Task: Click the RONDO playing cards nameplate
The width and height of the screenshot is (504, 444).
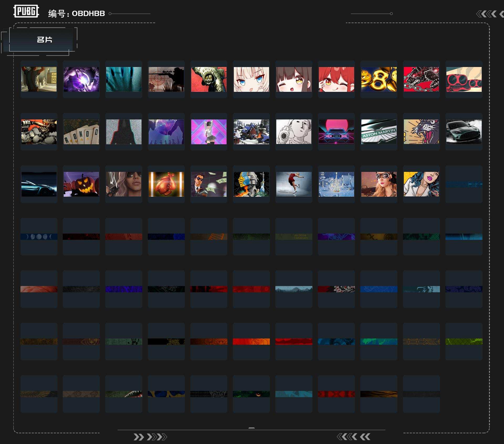Action: 81,132
